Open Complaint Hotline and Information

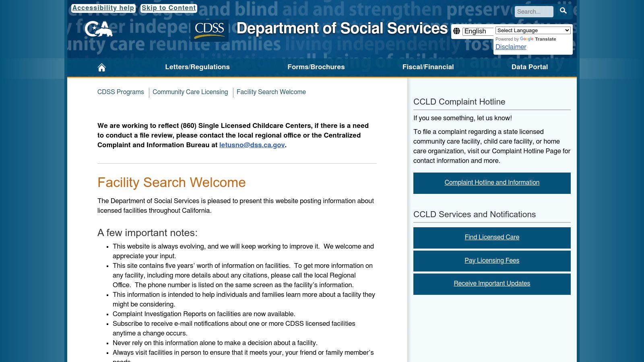(x=491, y=183)
